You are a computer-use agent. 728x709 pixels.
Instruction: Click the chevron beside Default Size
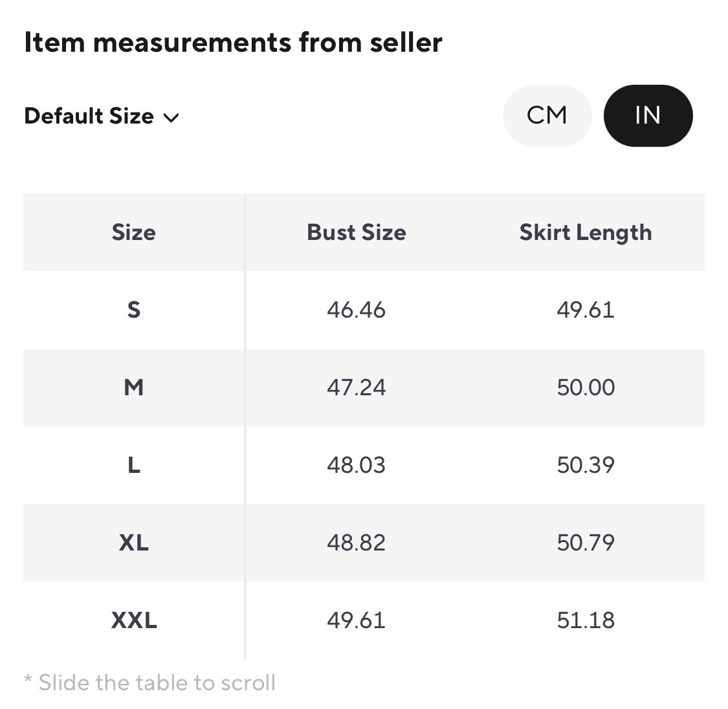pyautogui.click(x=171, y=118)
